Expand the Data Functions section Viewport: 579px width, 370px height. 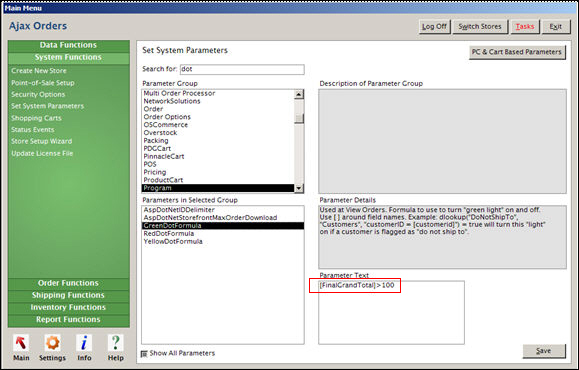[68, 45]
